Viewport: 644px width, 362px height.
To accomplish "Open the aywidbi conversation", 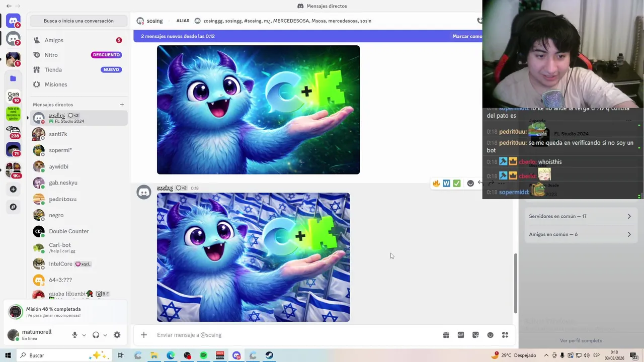I will [78, 166].
